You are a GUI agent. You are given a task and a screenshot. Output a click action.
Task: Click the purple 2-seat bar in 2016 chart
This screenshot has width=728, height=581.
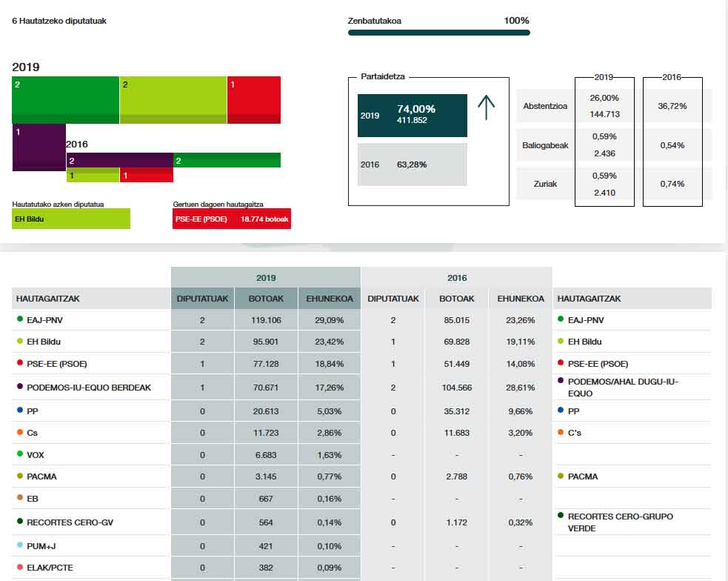[x=120, y=160]
